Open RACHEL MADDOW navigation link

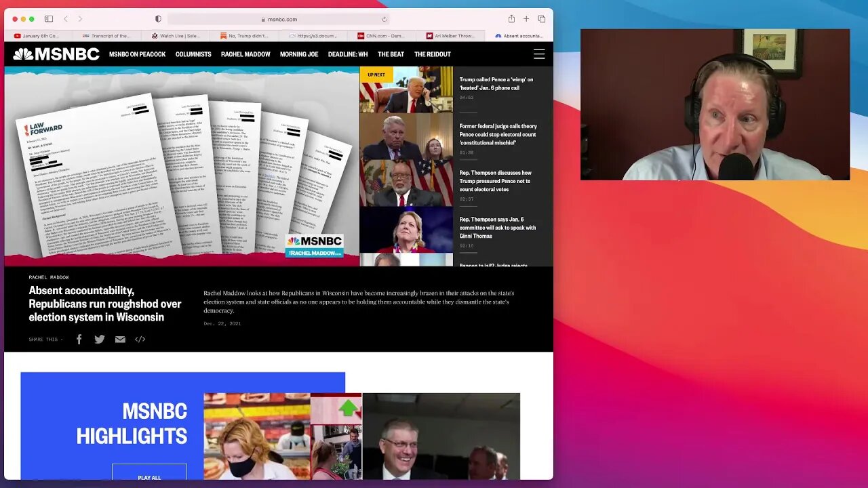click(245, 54)
